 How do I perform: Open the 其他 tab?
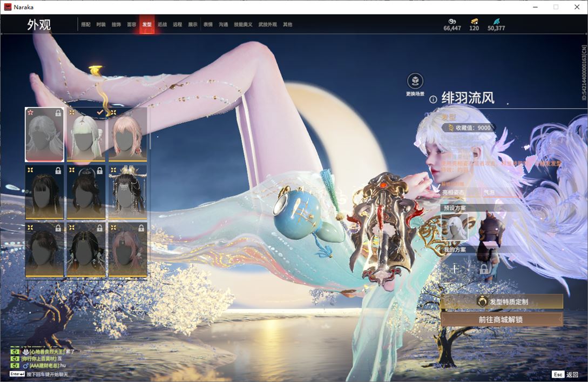click(288, 24)
